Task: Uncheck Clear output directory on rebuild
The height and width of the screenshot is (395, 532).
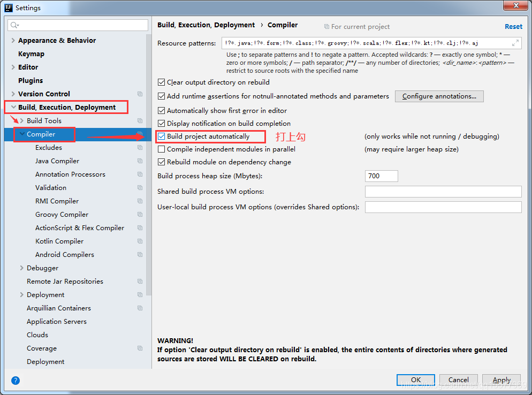Action: point(161,82)
